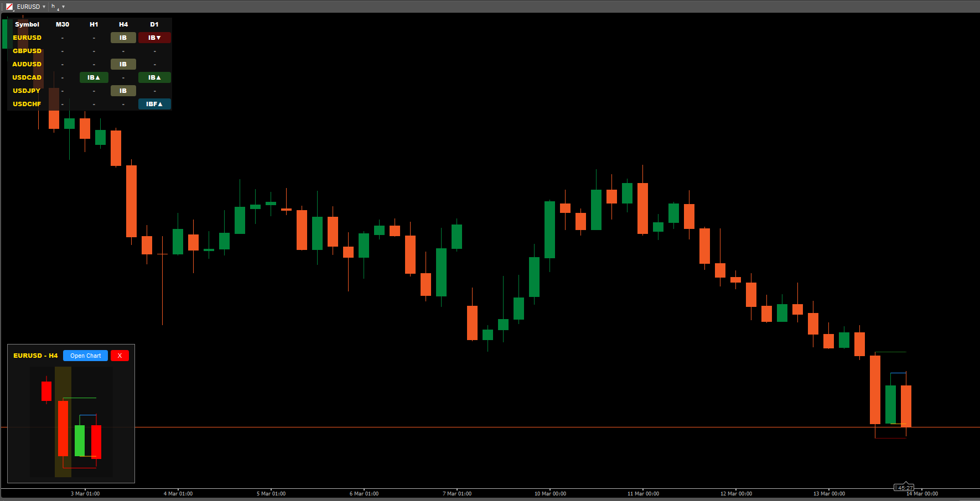Click the USDCAD D1 bullish IB badge
This screenshot has height=501, width=980.
coord(154,77)
